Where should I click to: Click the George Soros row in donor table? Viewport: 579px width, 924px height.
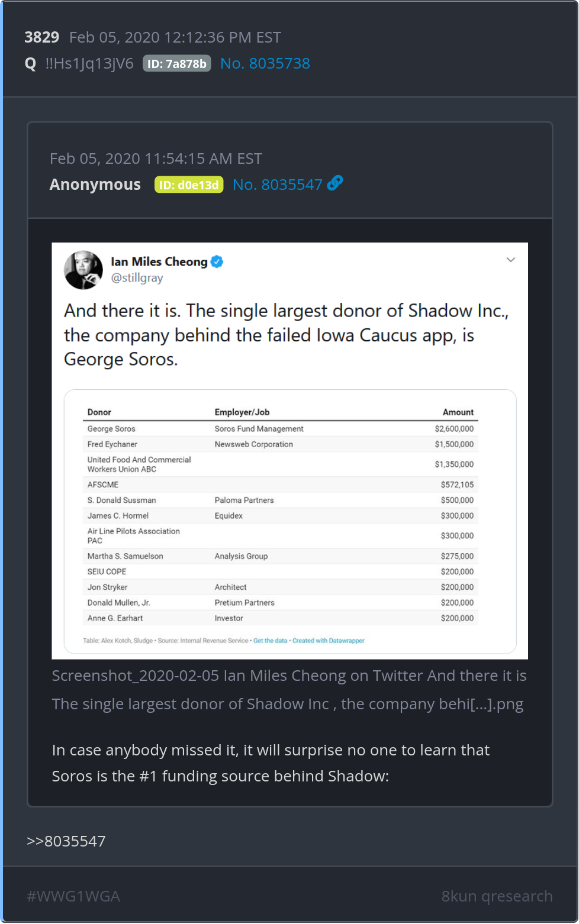coord(280,429)
